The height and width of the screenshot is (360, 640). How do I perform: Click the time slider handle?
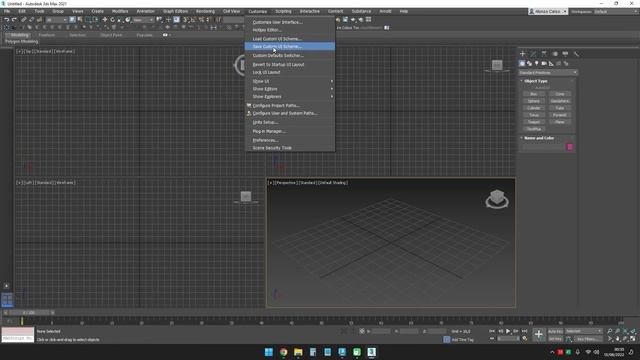coord(28,313)
